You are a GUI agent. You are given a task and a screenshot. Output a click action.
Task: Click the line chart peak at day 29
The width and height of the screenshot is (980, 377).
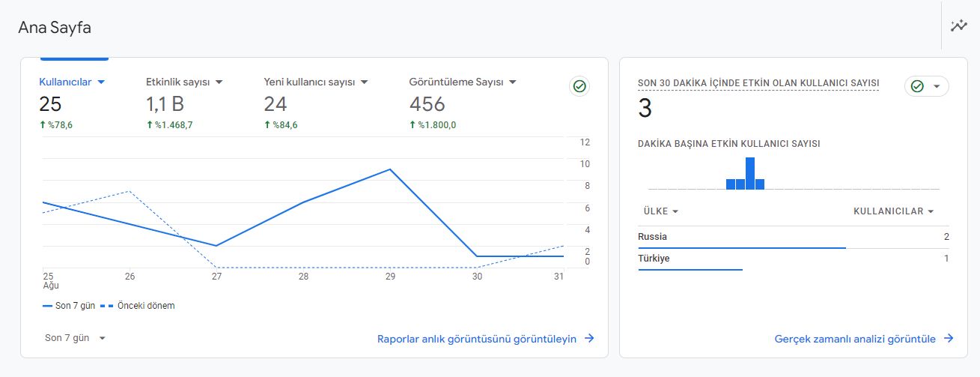click(x=390, y=169)
